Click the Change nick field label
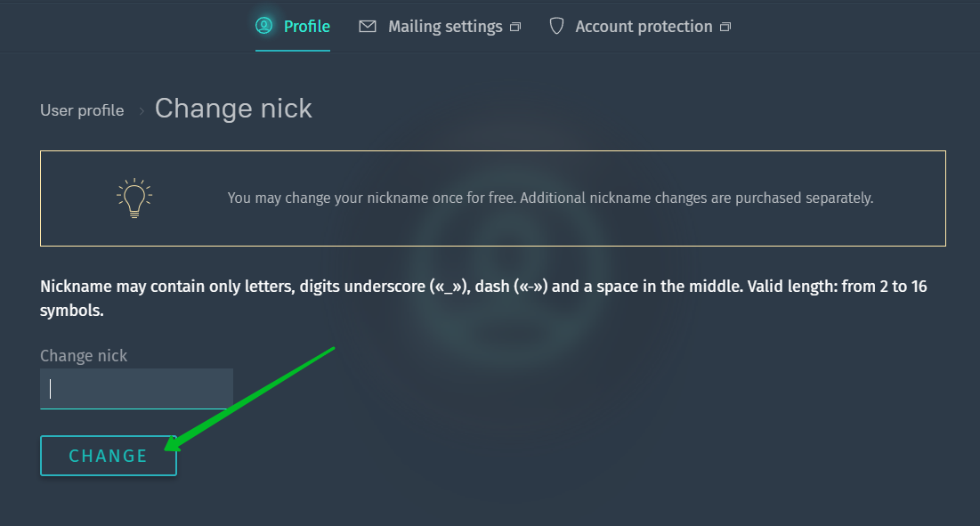 tap(84, 356)
